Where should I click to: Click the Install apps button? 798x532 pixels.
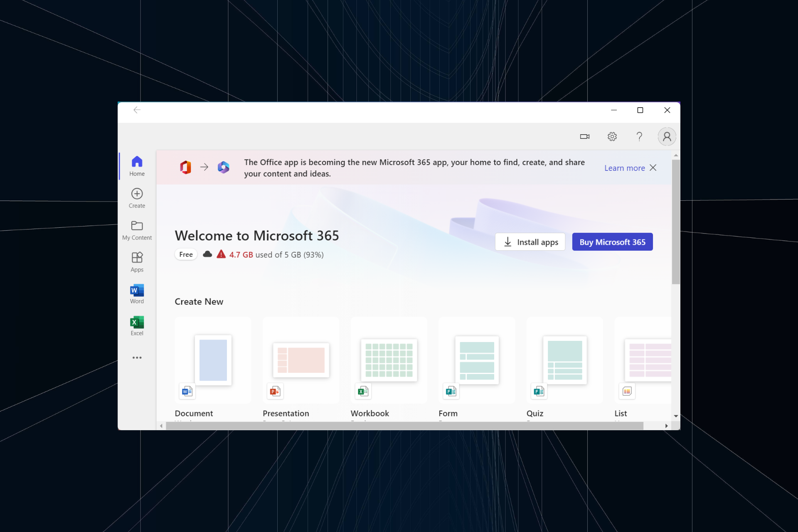pyautogui.click(x=530, y=242)
